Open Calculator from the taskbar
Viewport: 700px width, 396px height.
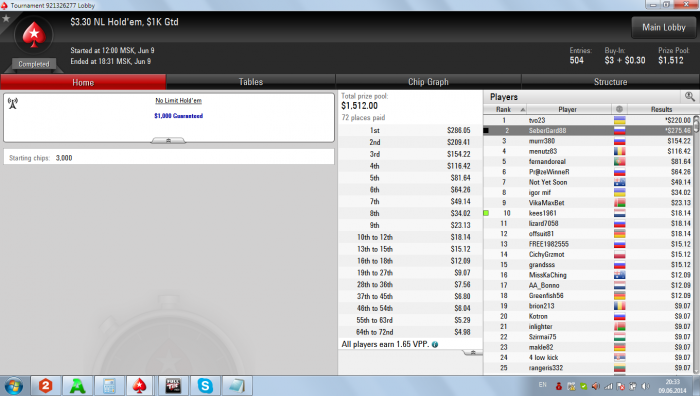(x=109, y=386)
